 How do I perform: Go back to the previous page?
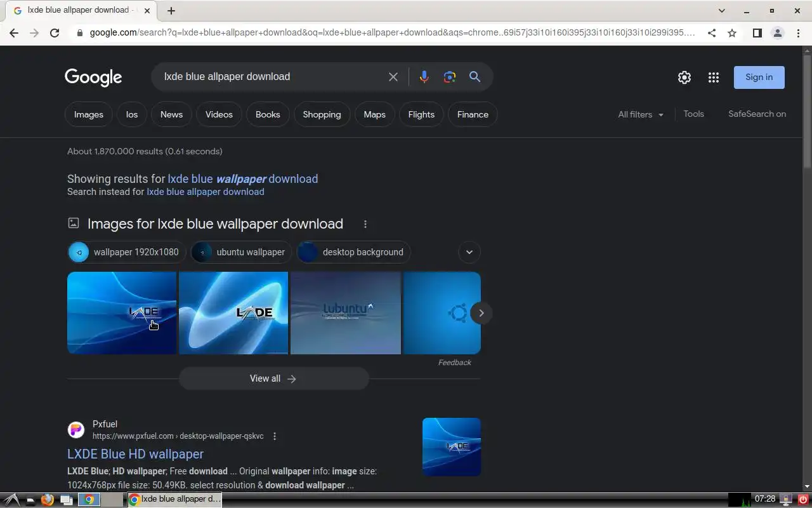pyautogui.click(x=14, y=33)
